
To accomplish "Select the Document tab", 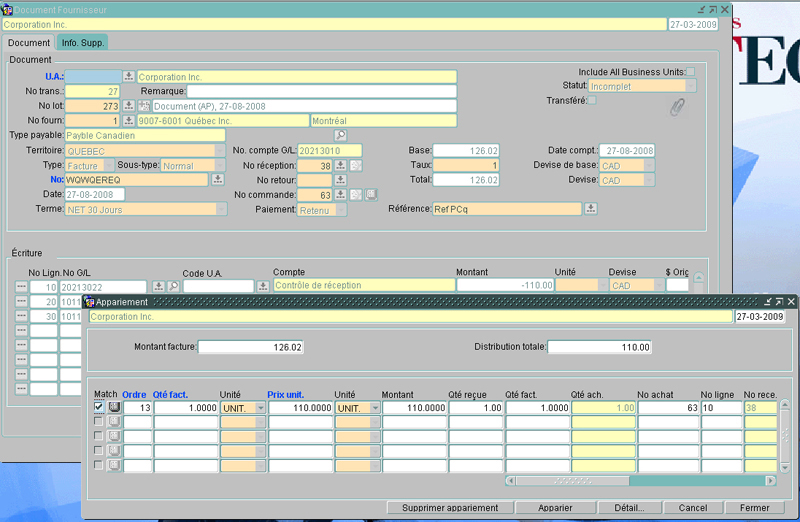I will pyautogui.click(x=29, y=43).
